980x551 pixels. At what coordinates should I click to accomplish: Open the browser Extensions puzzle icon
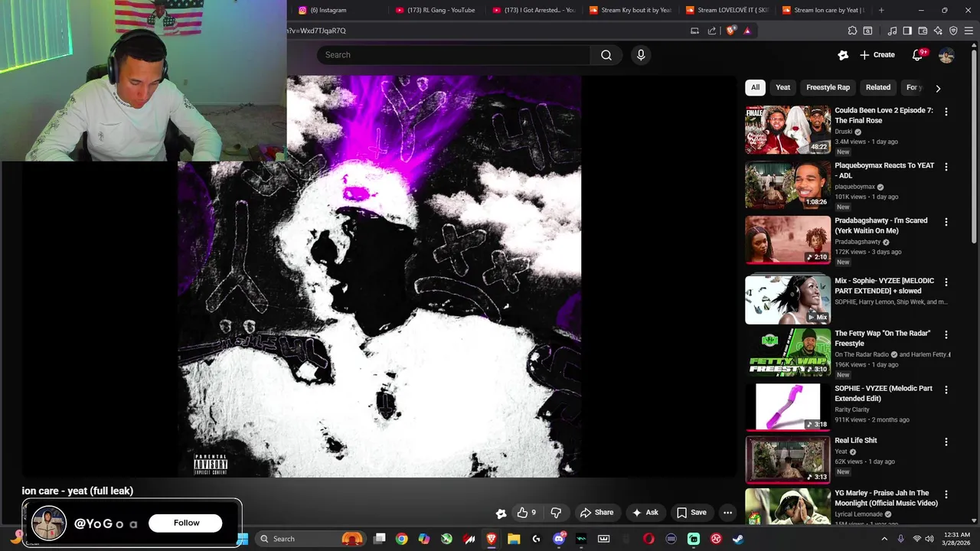point(852,31)
